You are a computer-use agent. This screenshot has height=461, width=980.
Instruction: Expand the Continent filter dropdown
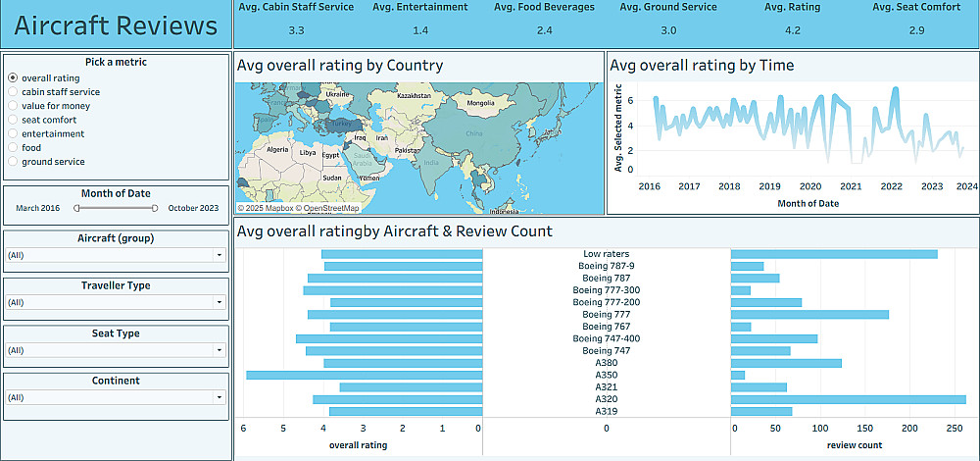pos(116,397)
